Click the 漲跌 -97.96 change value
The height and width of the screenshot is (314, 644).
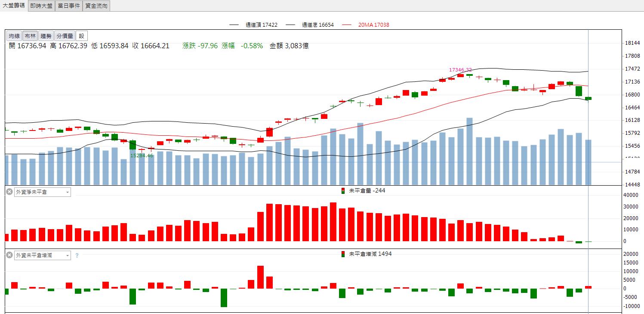(x=200, y=46)
